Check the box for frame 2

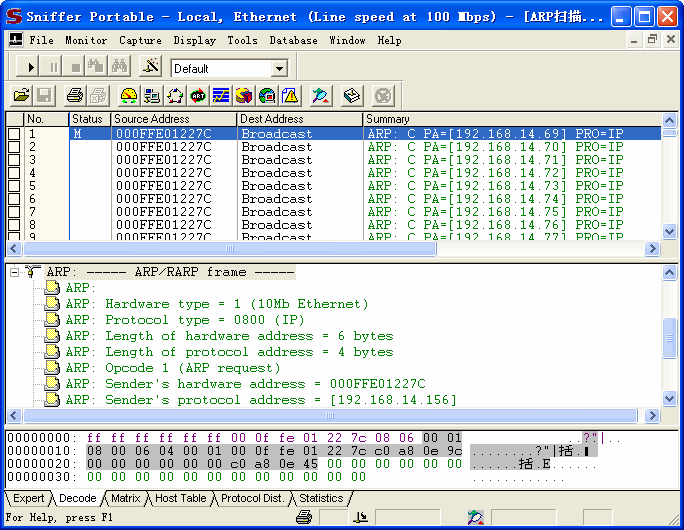(14, 147)
